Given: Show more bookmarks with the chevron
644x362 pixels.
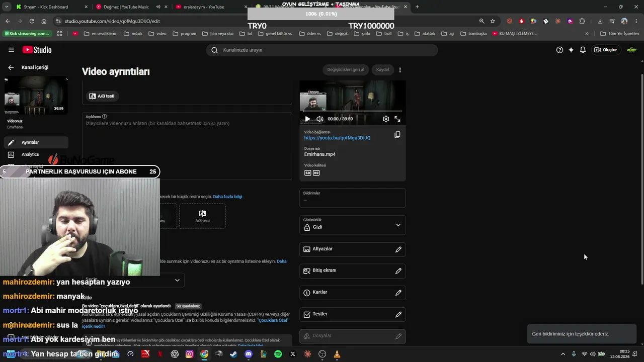Looking at the screenshot, I should 587,34.
